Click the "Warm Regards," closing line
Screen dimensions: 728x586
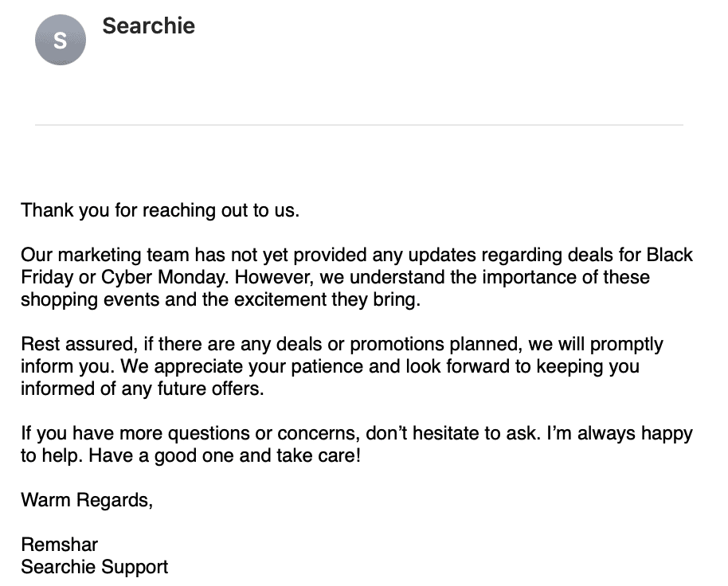87,500
